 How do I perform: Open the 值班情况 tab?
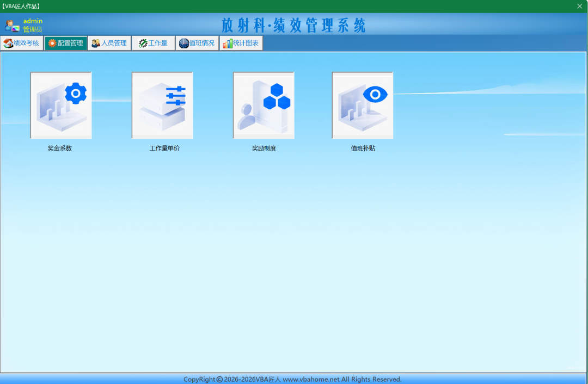(x=197, y=43)
